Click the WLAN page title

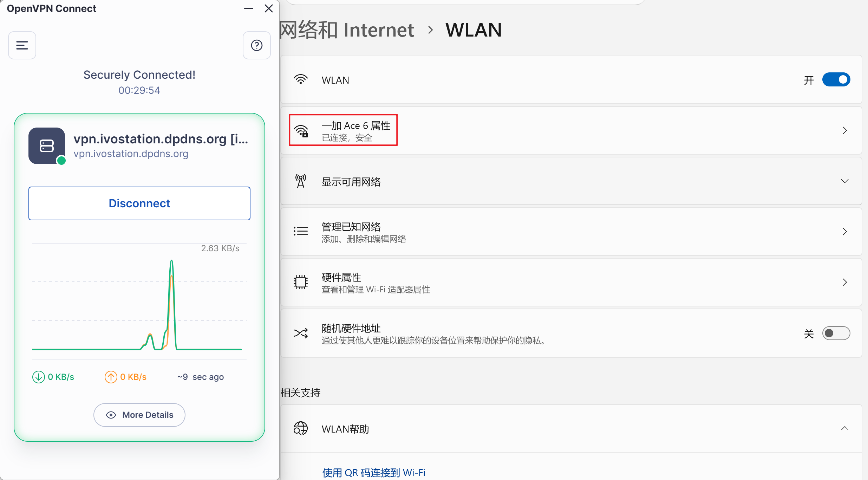[x=474, y=30]
